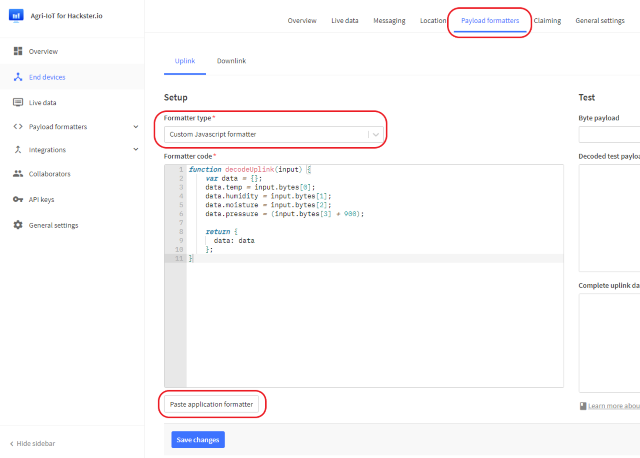Click the Complete uplink data box
The image size is (640, 458).
click(x=609, y=343)
